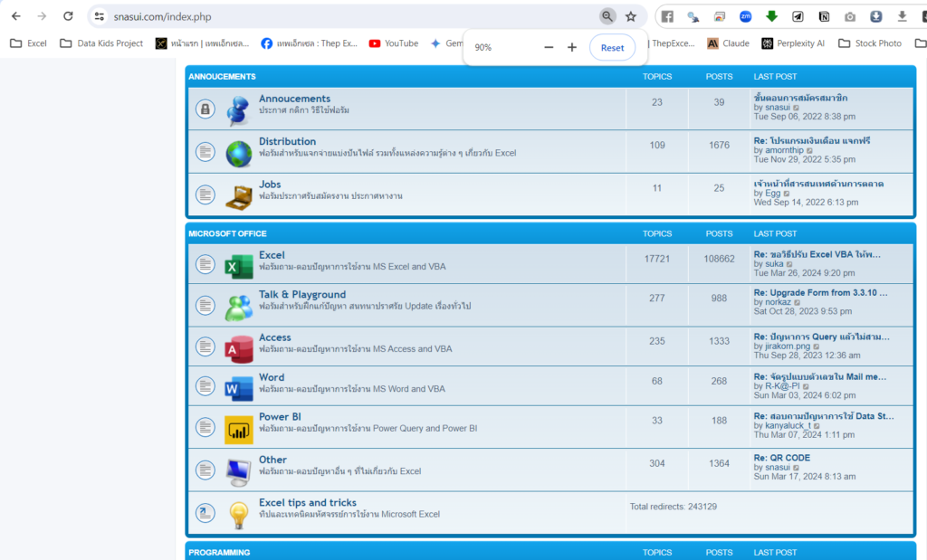The image size is (927, 560).
Task: Click the lightbulb icon for Excel tips
Action: pos(238,512)
